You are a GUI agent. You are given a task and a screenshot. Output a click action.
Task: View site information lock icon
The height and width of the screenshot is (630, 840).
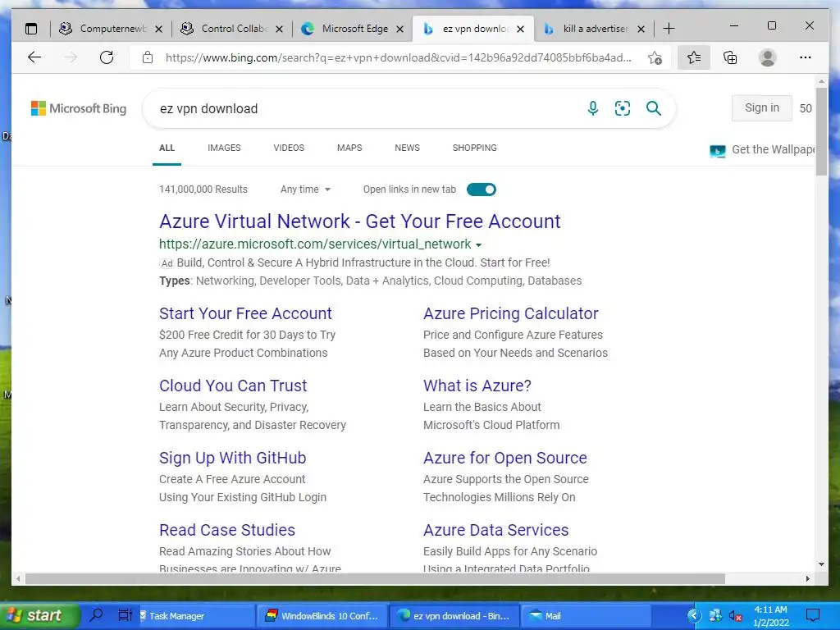(x=148, y=57)
